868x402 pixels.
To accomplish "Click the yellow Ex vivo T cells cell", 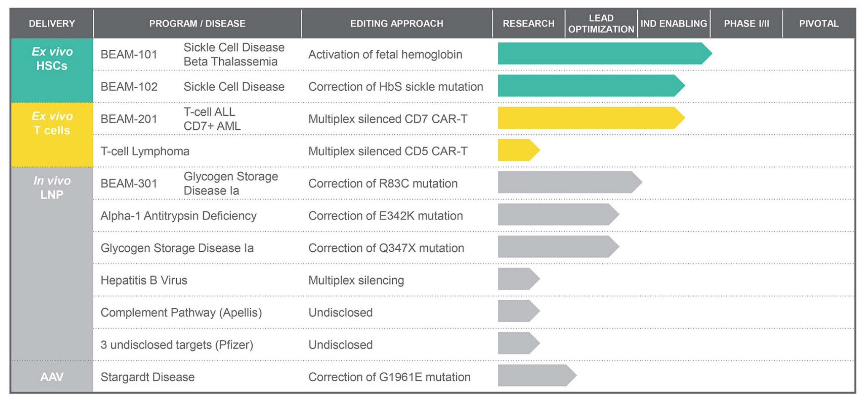I will click(52, 123).
